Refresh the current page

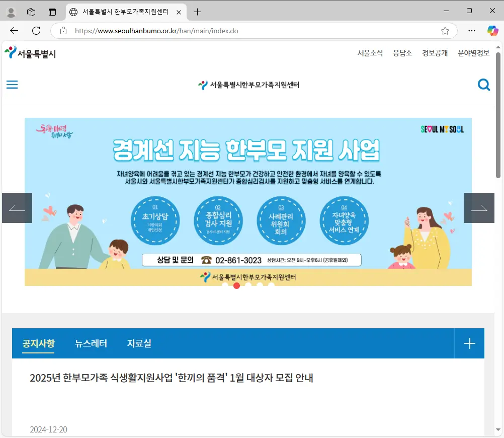35,31
